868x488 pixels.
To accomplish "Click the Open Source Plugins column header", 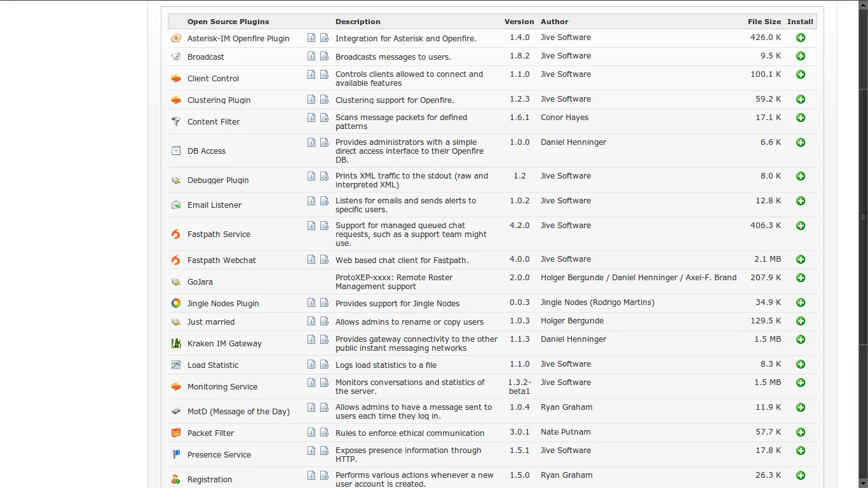I will pos(228,22).
